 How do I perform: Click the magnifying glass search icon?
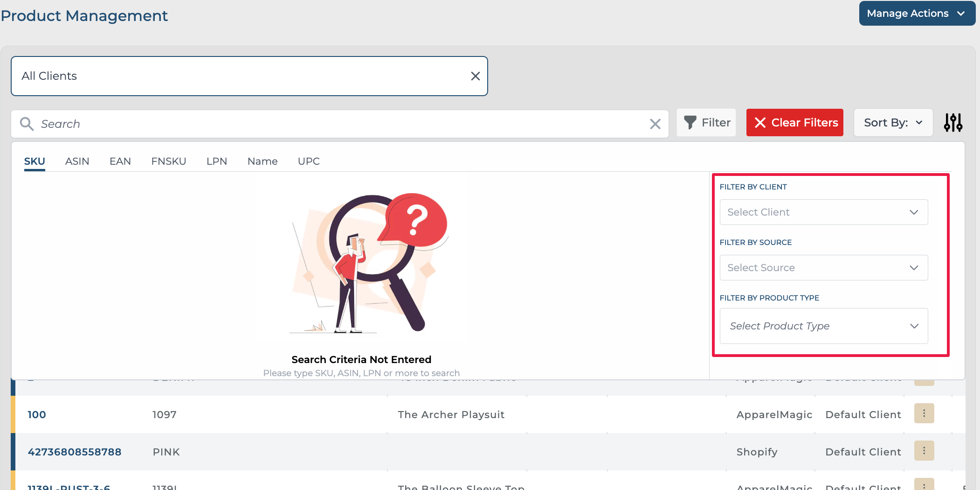[x=27, y=124]
